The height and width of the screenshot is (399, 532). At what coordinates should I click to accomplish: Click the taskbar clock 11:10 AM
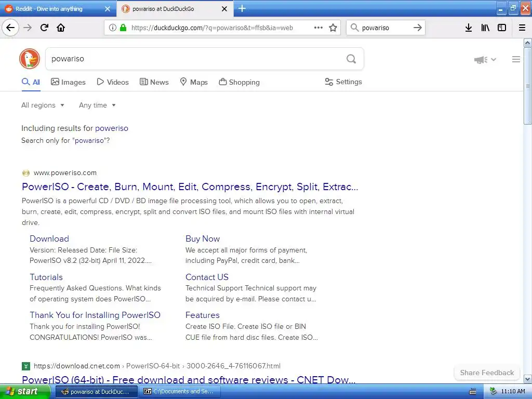[513, 391]
